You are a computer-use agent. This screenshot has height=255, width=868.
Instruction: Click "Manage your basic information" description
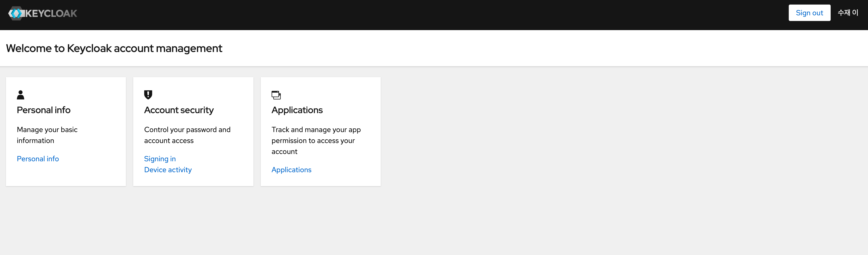tap(47, 135)
